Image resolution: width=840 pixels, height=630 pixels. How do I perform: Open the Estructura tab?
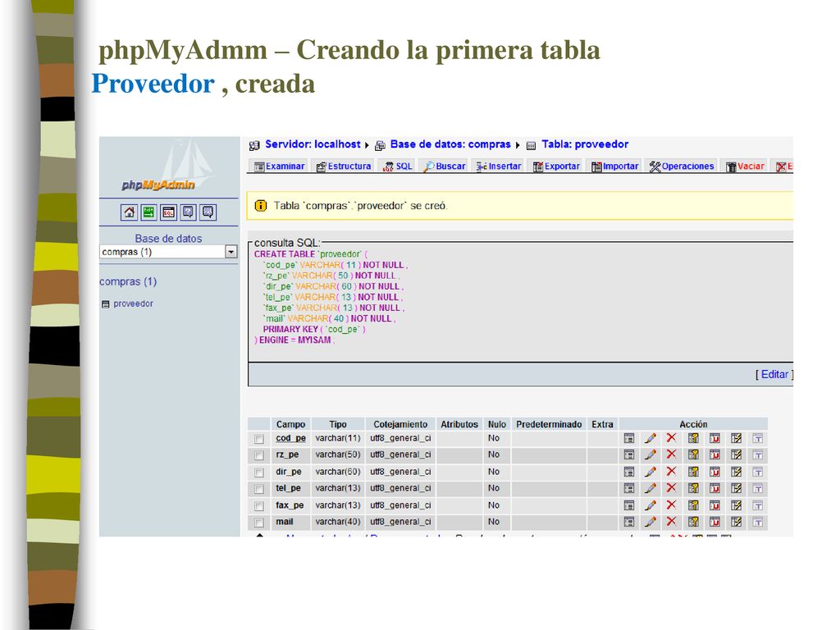coord(344,167)
